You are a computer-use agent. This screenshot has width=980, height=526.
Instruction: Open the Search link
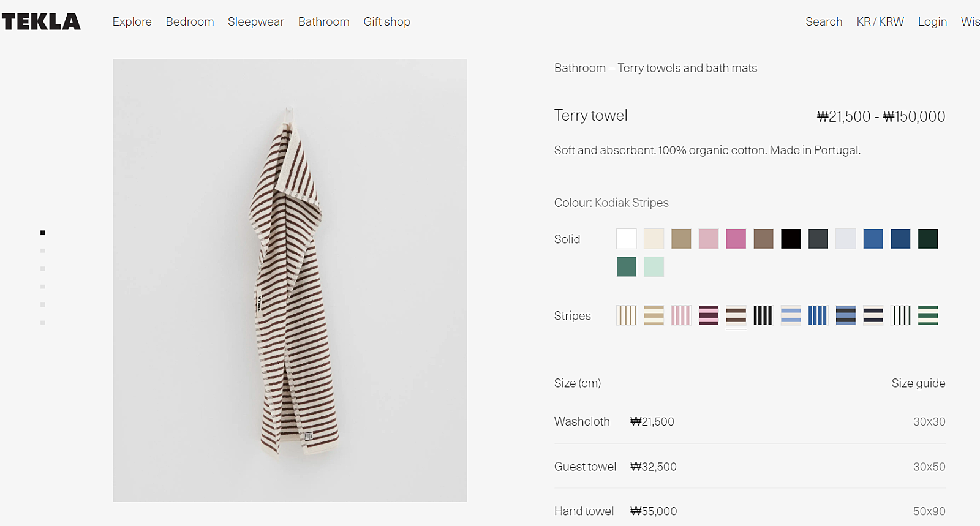pyautogui.click(x=824, y=22)
